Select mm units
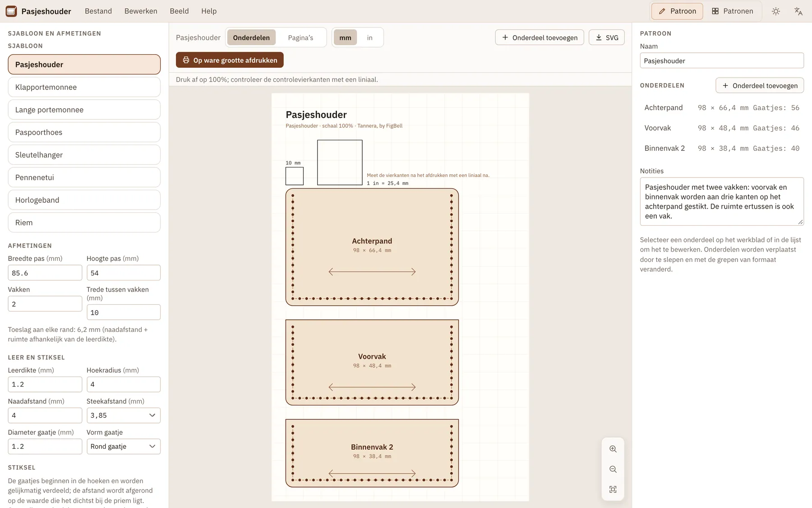Image resolution: width=812 pixels, height=508 pixels. click(345, 37)
